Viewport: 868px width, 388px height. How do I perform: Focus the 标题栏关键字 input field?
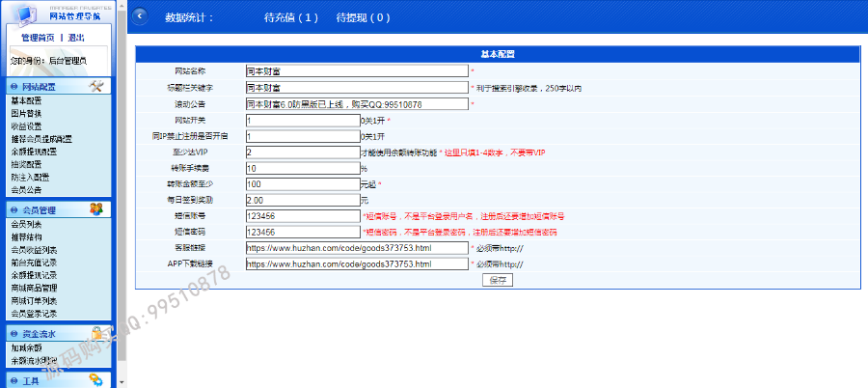[x=357, y=88]
